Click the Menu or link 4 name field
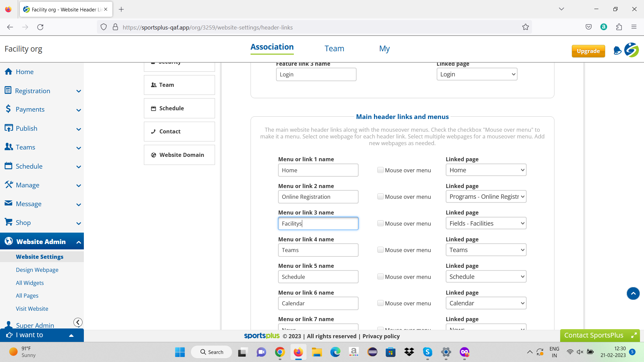The height and width of the screenshot is (362, 644). pos(318,250)
